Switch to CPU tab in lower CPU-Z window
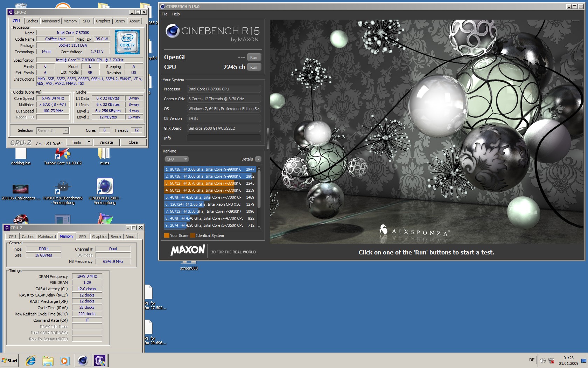Viewport: 588px width, 368px height. [x=12, y=237]
